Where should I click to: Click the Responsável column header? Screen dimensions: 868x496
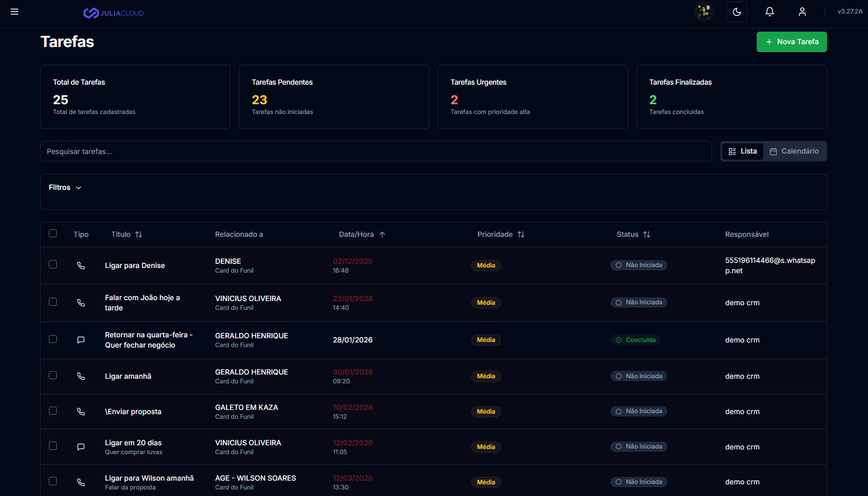pos(747,235)
